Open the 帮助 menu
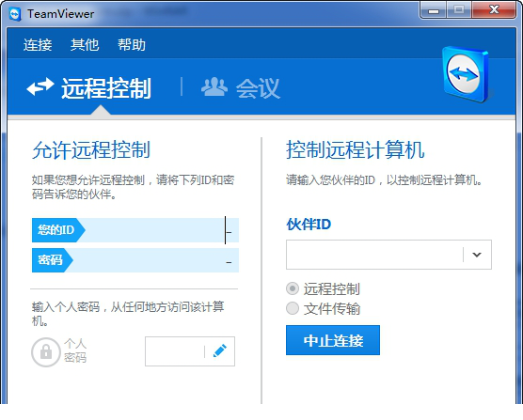This screenshot has width=523, height=420. click(x=132, y=45)
